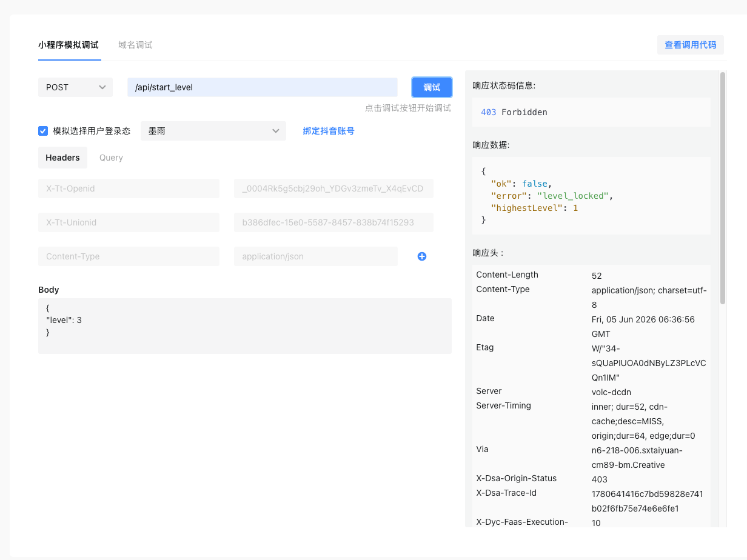Click inside the Body JSON editor

point(245,326)
